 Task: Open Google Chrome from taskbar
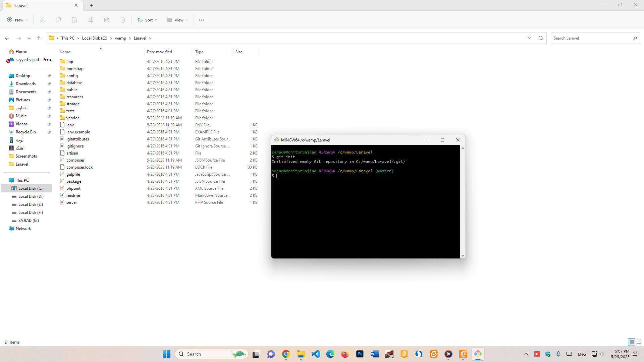286,354
